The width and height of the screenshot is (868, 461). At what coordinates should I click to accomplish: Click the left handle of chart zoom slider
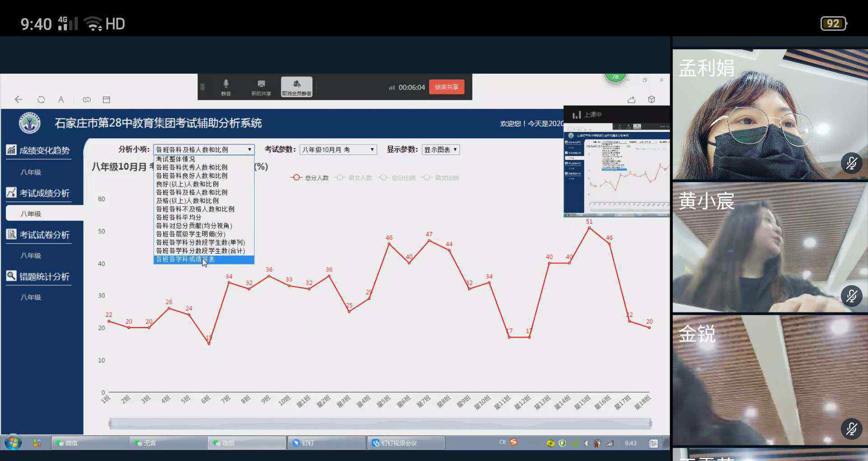click(x=110, y=423)
